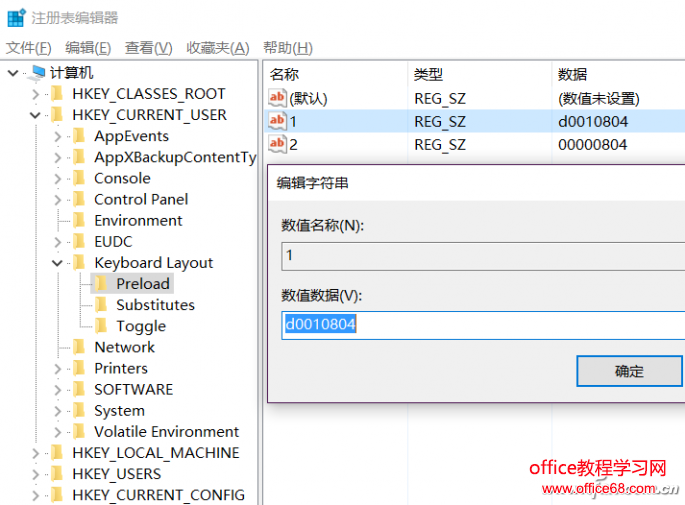Expand the Volatile Environment node arrow

[58, 432]
